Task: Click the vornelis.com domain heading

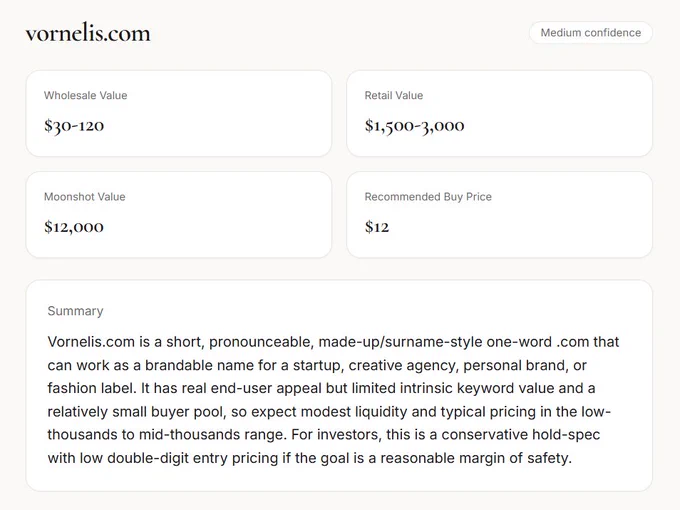Action: [x=88, y=33]
